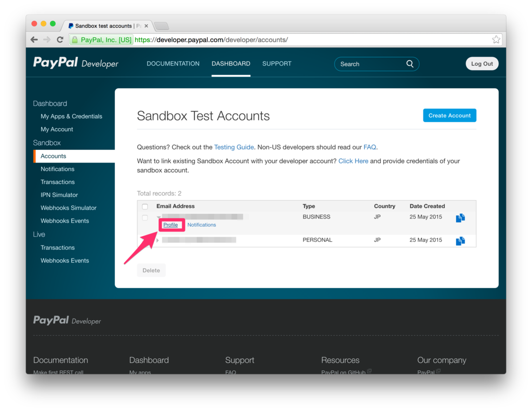The width and height of the screenshot is (532, 411).
Task: Open a new browser tab
Action: [162, 26]
